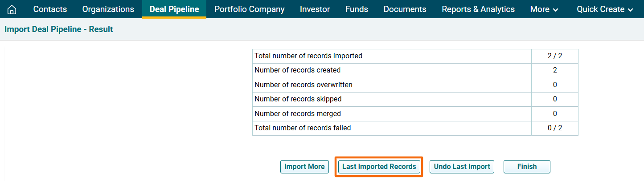
Task: Open the Contacts tab
Action: (50, 9)
